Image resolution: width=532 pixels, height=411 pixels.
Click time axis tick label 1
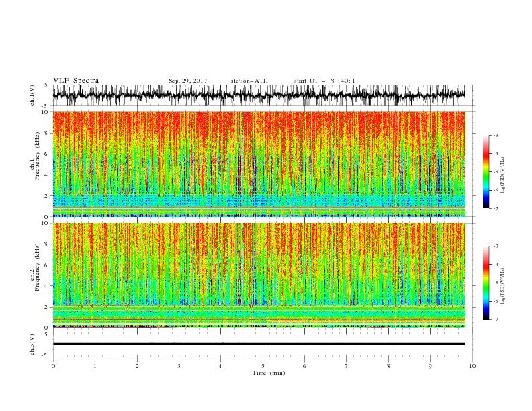click(95, 366)
